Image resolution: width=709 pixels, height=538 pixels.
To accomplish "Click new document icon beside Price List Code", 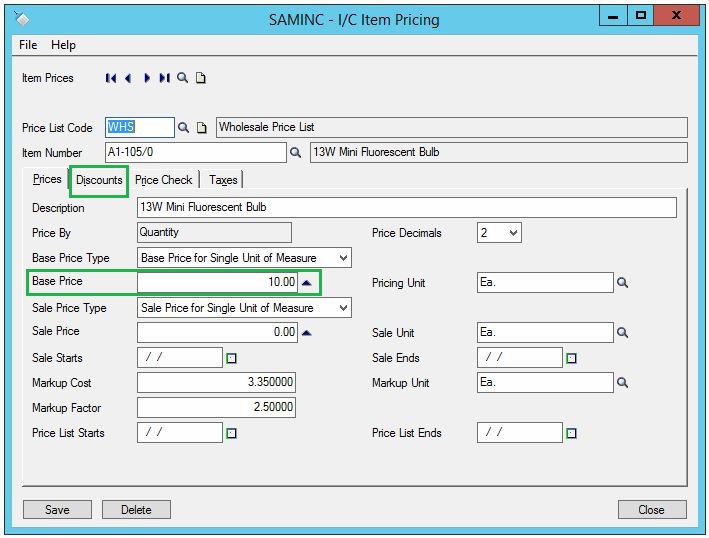I will [x=201, y=128].
